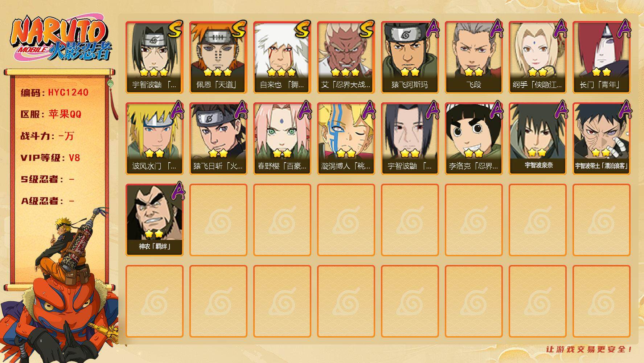Click the A rank badge on 飞段 card
This screenshot has height=363, width=644.
(x=496, y=29)
